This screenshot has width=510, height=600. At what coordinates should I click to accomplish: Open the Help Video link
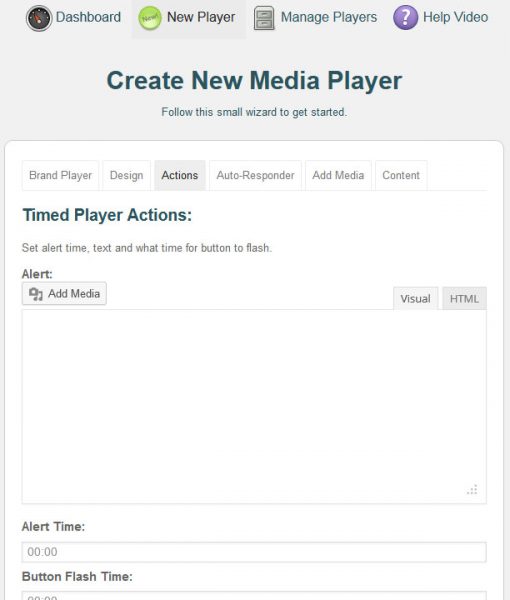point(455,17)
